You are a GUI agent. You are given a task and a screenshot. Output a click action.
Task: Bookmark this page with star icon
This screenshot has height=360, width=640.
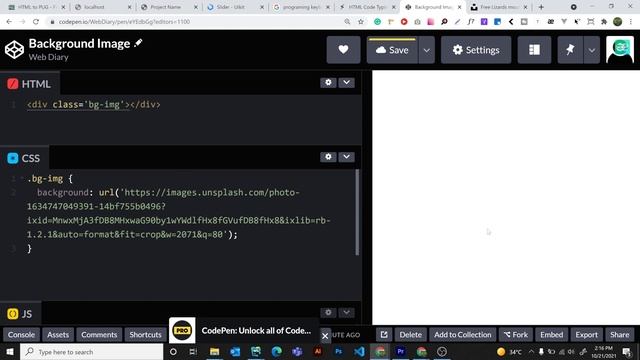(x=361, y=22)
